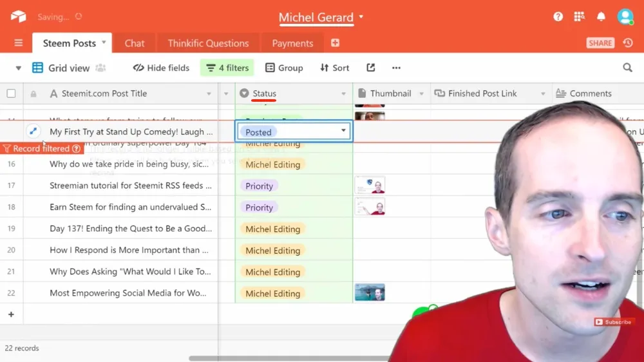The width and height of the screenshot is (644, 362).
Task: Click Priority status tag in row 17
Action: coord(259,186)
